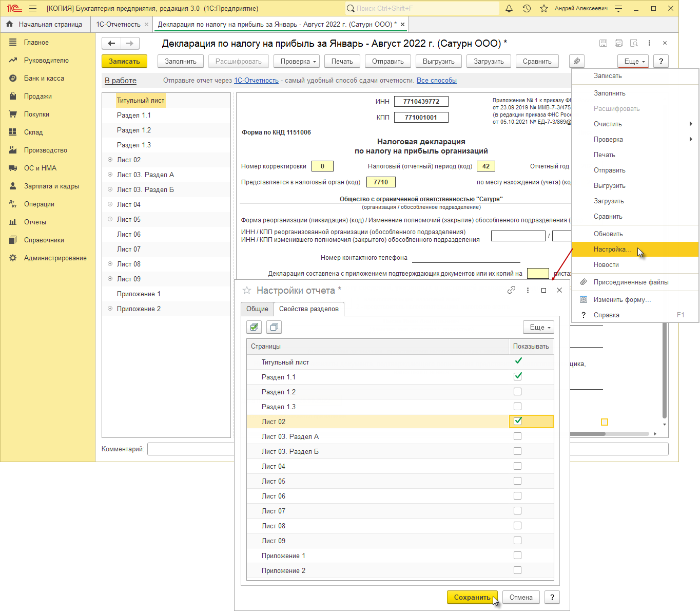Open В работе status link

121,81
